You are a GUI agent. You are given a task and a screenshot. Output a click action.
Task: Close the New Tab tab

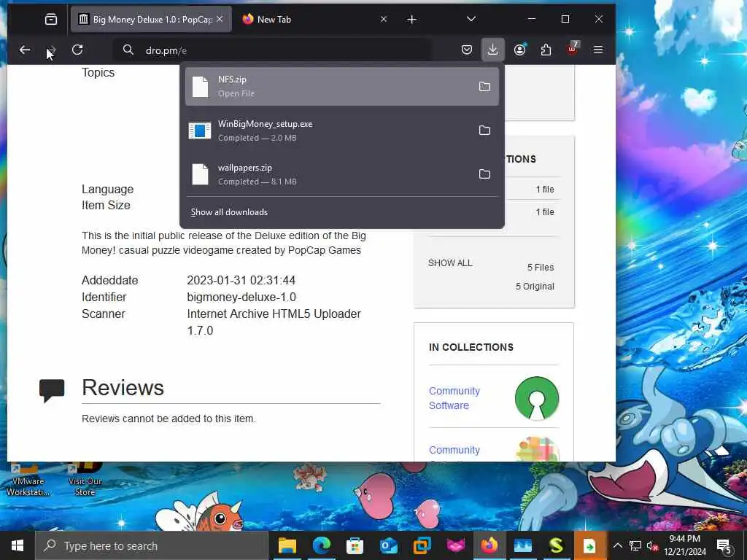tap(384, 19)
